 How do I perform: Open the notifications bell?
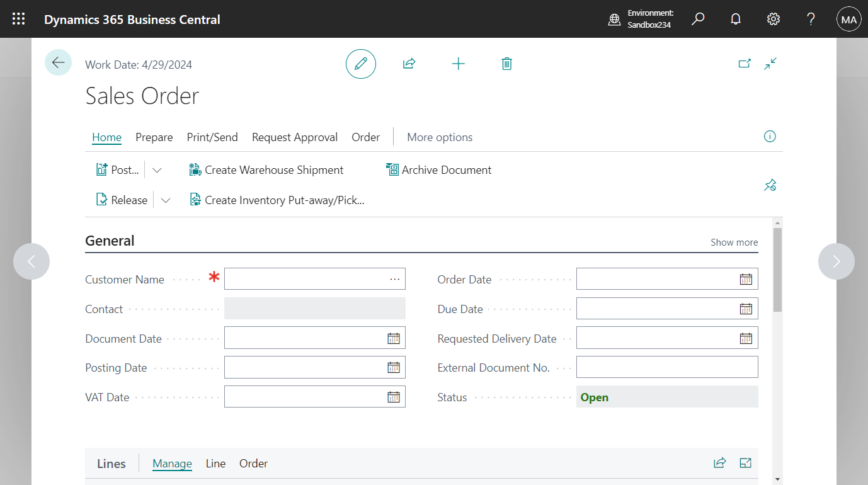tap(735, 19)
